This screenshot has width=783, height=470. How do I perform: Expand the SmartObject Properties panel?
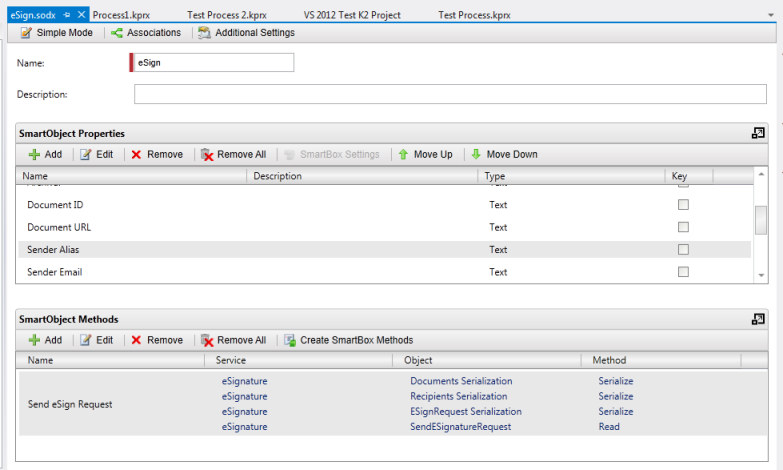758,133
